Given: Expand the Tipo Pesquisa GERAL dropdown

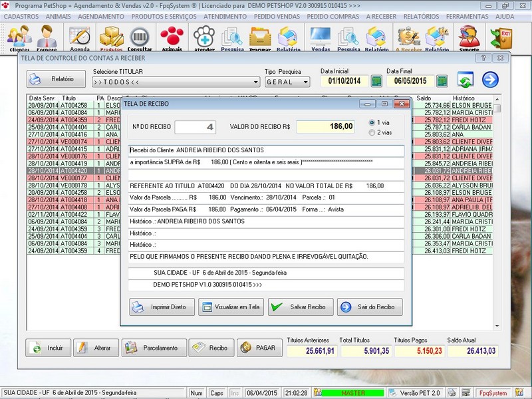Looking at the screenshot, I should tap(305, 82).
